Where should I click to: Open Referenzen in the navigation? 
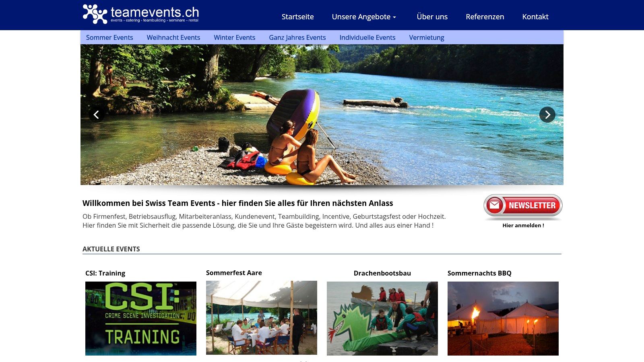click(x=485, y=16)
